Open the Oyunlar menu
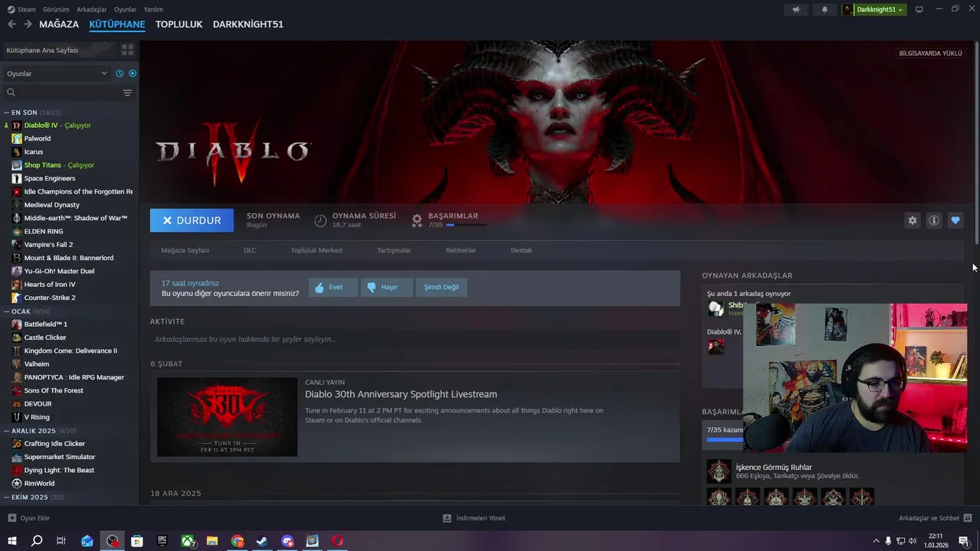This screenshot has height=551, width=980. click(125, 9)
